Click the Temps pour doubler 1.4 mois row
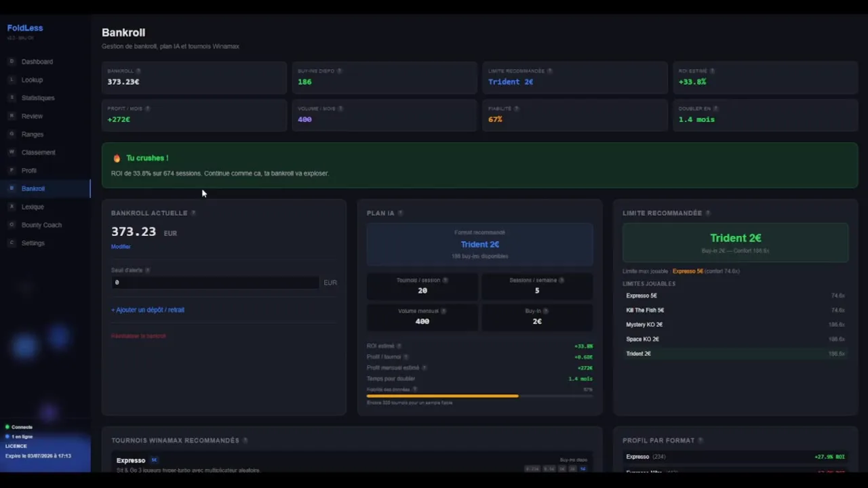 click(x=479, y=379)
